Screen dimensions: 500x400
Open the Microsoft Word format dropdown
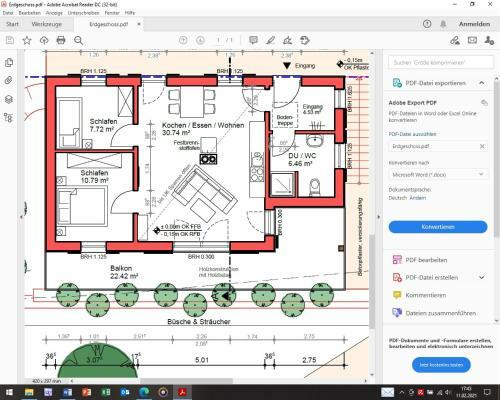[x=438, y=175]
